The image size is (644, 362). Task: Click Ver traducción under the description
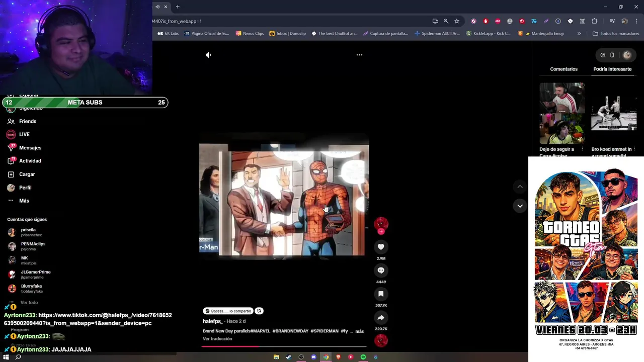tap(217, 339)
